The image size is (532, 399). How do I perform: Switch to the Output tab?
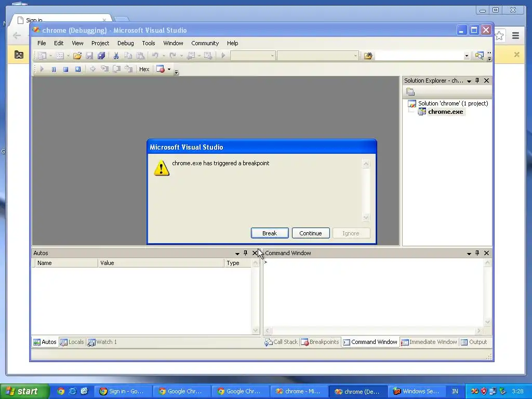(x=474, y=342)
